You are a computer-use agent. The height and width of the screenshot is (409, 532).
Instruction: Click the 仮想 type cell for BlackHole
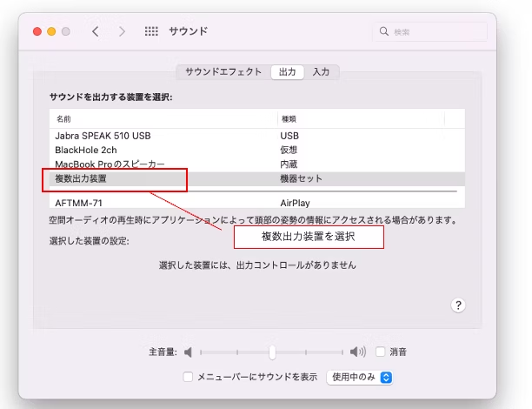[289, 151]
